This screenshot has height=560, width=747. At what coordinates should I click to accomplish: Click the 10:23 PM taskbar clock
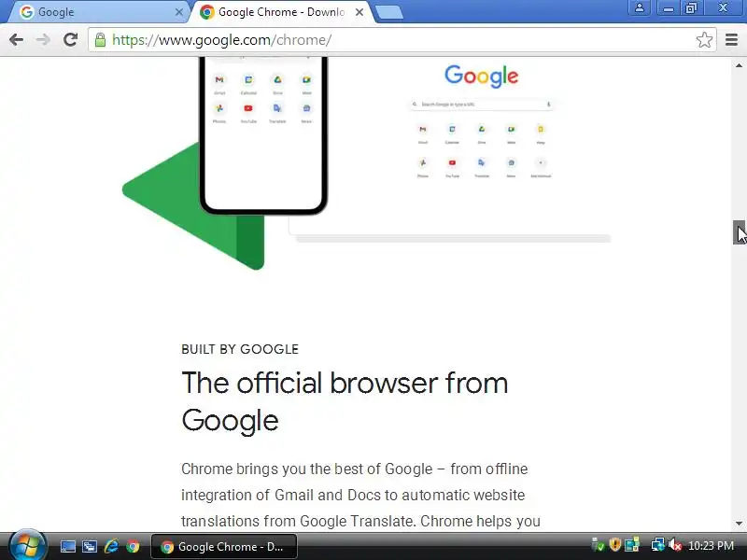pyautogui.click(x=711, y=546)
